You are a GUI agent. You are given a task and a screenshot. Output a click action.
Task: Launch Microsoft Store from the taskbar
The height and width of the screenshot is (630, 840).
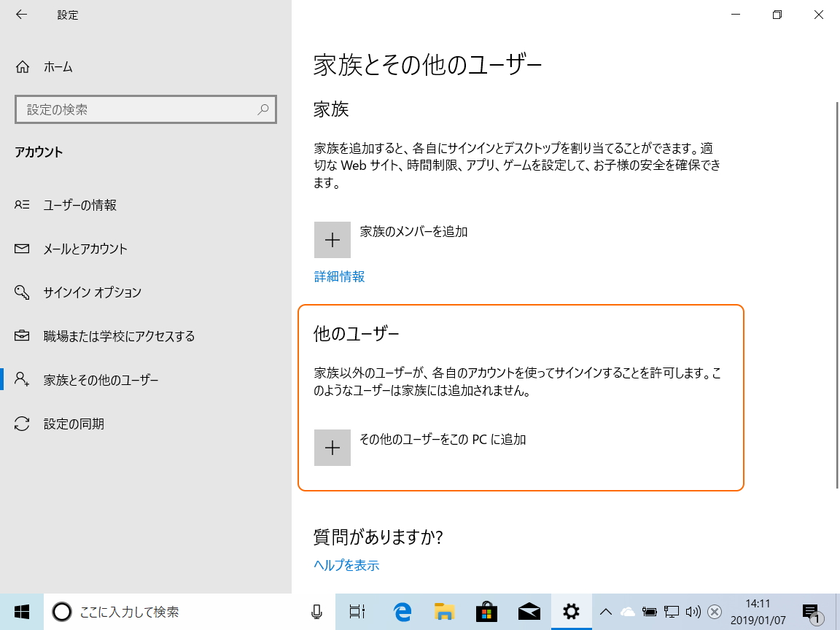click(486, 612)
